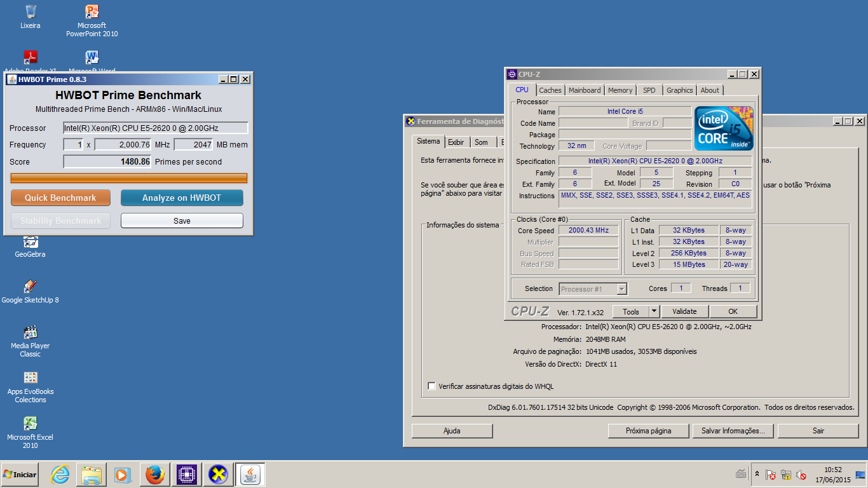This screenshot has height=488, width=868.
Task: Click CPU-Z title bar icon
Action: click(x=512, y=74)
